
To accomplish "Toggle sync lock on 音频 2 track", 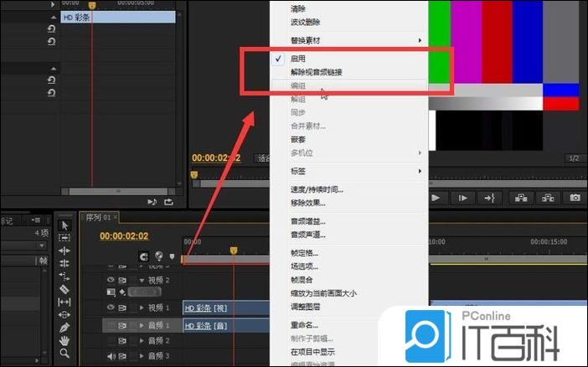I will coord(122,341).
